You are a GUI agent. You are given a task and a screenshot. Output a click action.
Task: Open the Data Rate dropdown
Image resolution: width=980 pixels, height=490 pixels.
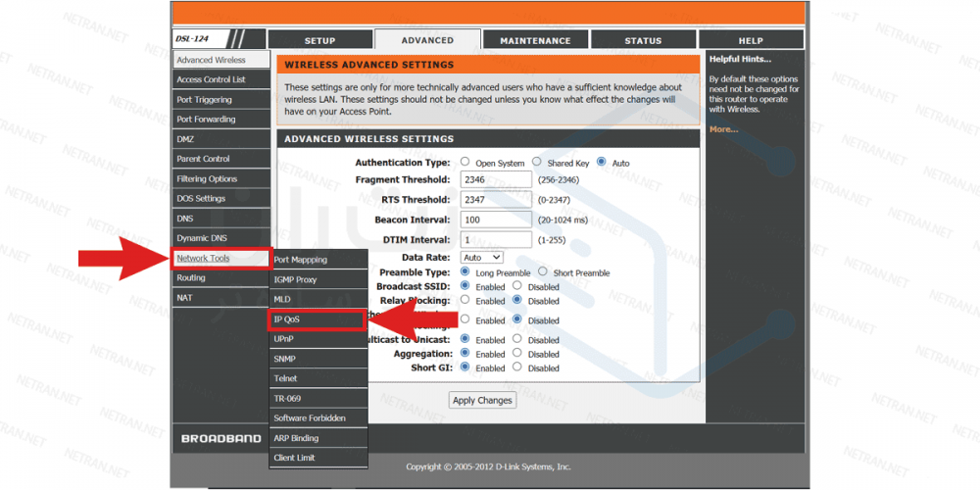[480, 257]
